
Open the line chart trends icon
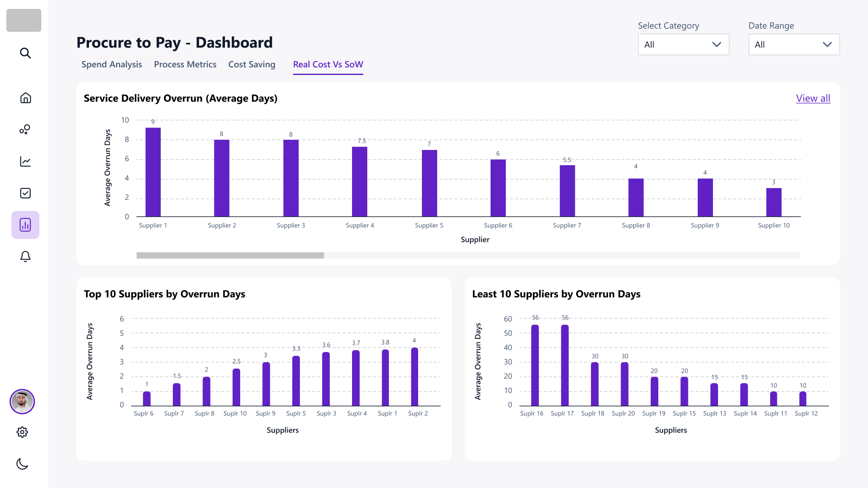[x=25, y=161]
